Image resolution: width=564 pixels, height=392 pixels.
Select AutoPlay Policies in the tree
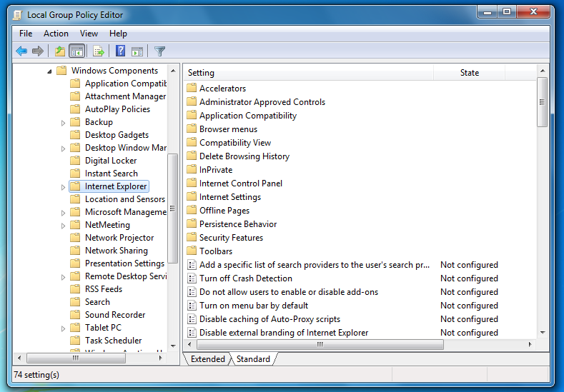[x=117, y=109]
